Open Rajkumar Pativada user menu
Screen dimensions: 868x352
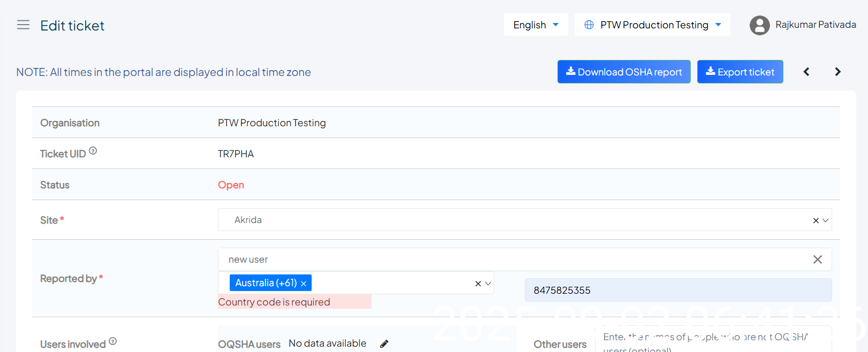(815, 25)
